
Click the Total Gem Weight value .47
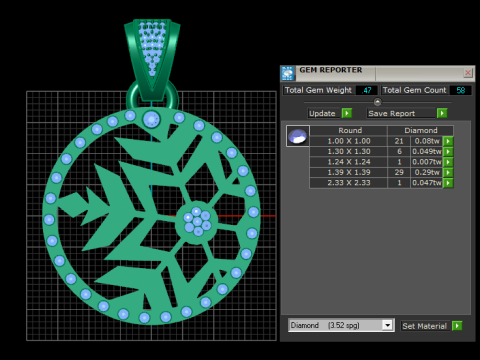367,90
